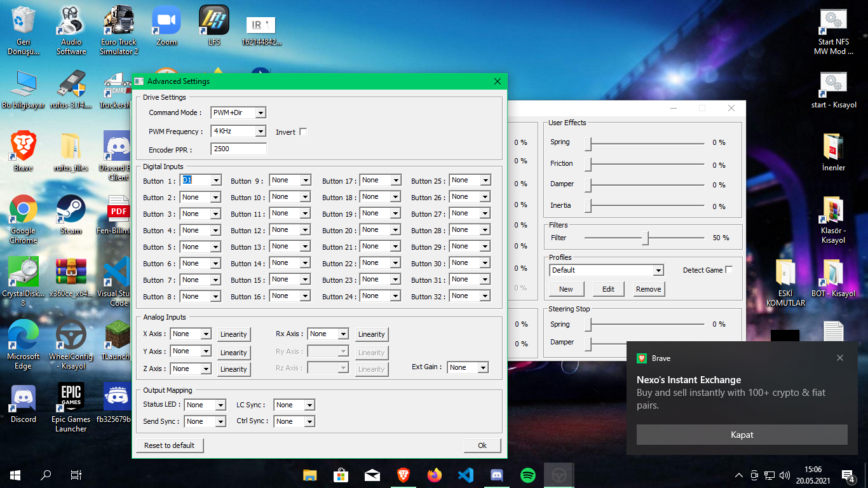Open CrystalDiskMark desktop shortcut

coord(24,282)
